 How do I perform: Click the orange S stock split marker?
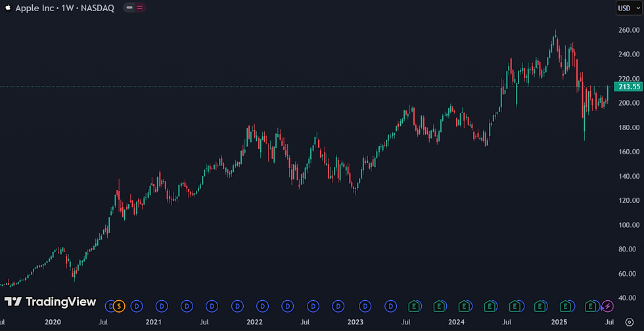[x=119, y=306]
